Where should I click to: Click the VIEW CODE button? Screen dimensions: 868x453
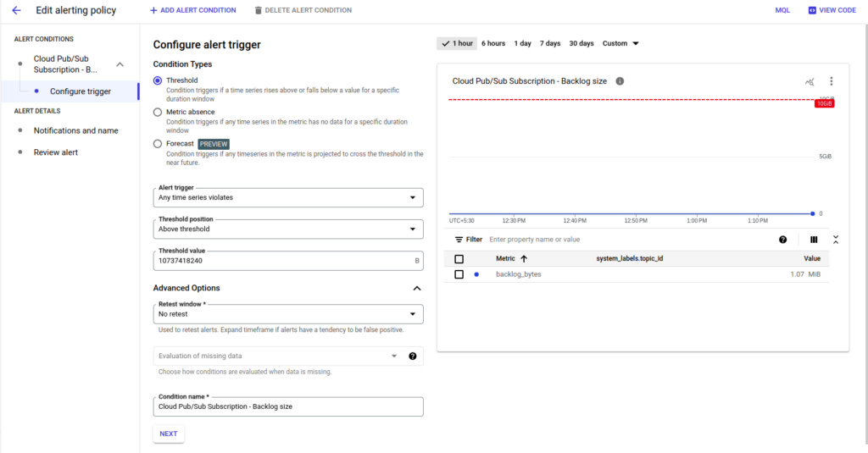[832, 10]
